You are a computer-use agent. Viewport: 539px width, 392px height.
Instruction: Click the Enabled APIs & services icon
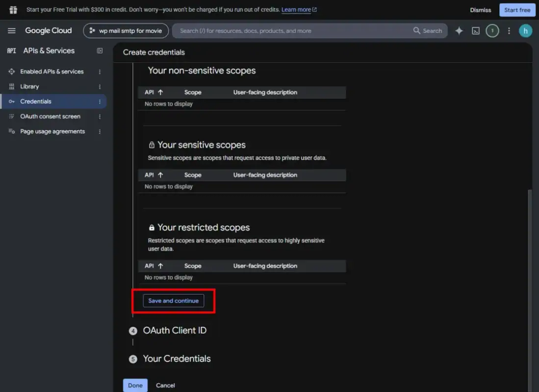[12, 72]
